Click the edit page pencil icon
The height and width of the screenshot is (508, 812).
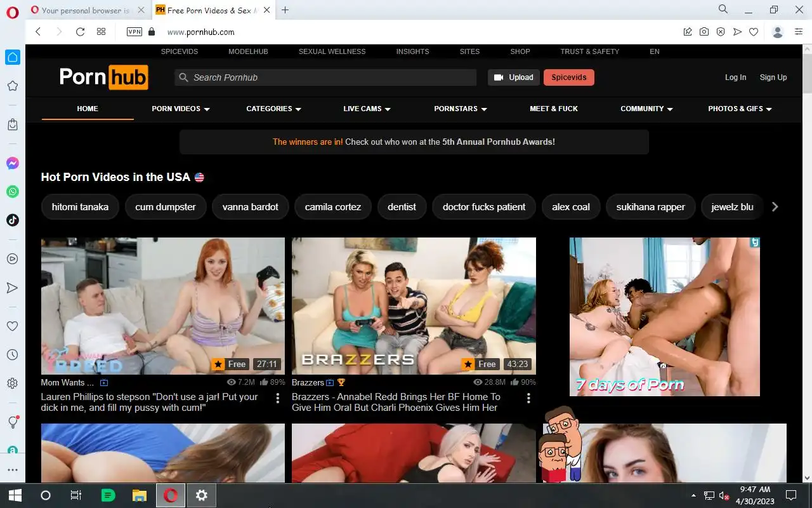(x=688, y=32)
